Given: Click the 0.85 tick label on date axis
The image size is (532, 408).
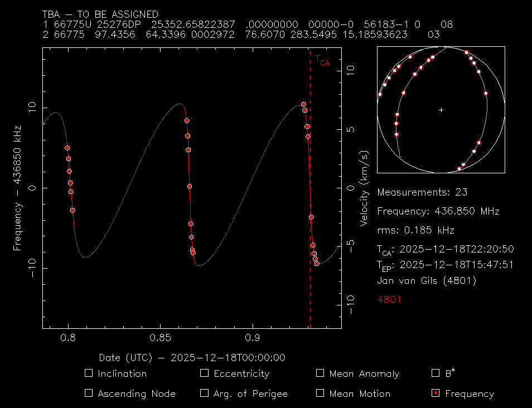Looking at the screenshot, I should pos(160,338).
